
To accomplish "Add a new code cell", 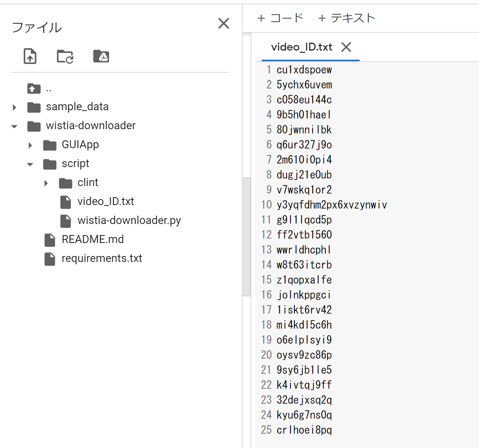I will click(280, 18).
